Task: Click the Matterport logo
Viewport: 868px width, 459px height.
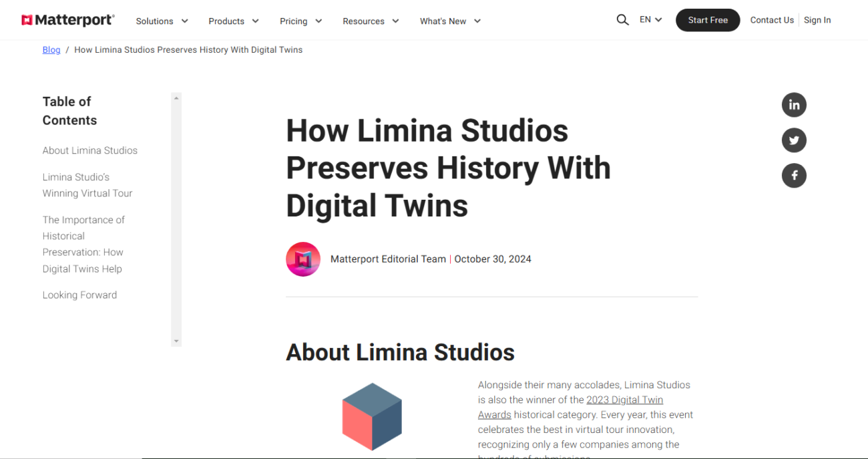Action: click(67, 21)
